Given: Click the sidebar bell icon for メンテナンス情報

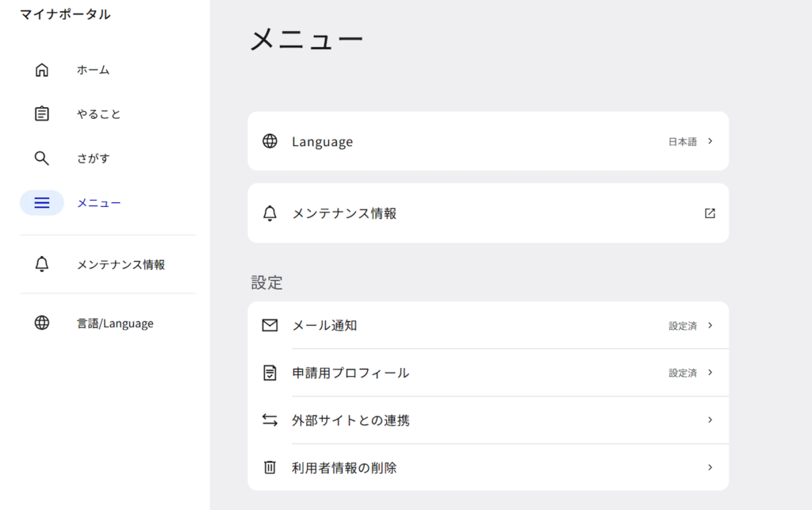Looking at the screenshot, I should click(x=42, y=264).
